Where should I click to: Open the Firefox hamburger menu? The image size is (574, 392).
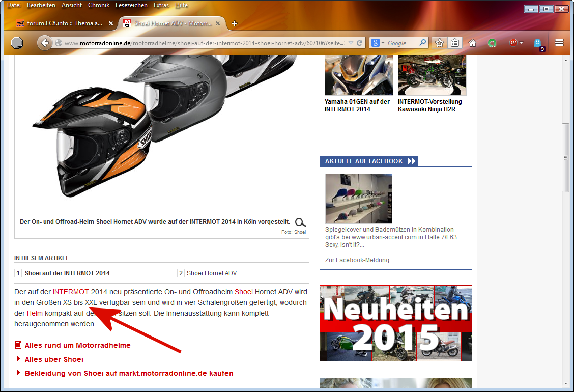[x=559, y=43]
